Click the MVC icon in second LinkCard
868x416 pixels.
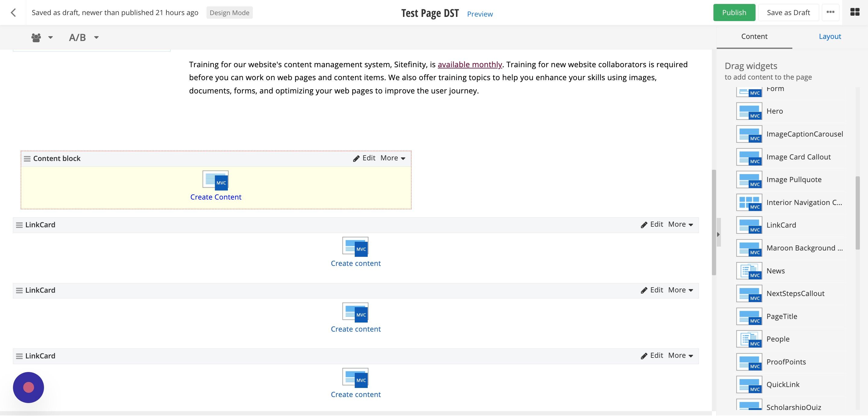356,312
